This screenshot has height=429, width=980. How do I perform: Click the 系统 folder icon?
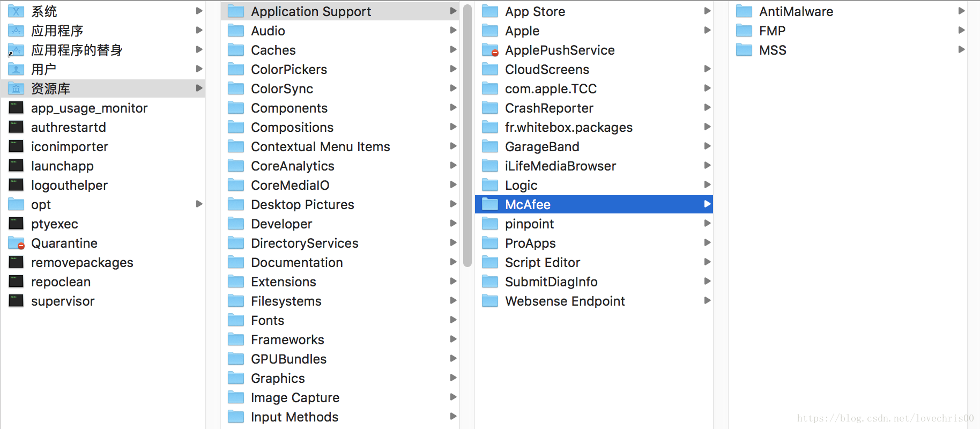point(16,11)
